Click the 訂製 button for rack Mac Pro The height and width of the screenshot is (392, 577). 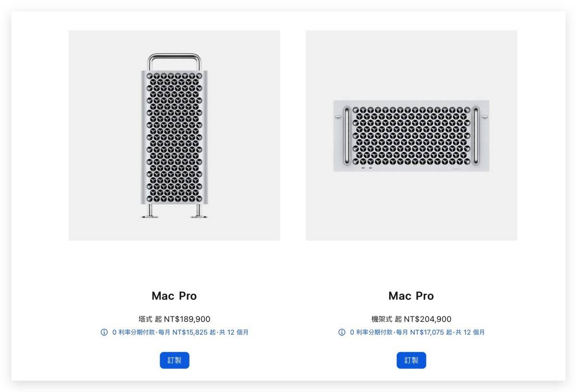[411, 360]
